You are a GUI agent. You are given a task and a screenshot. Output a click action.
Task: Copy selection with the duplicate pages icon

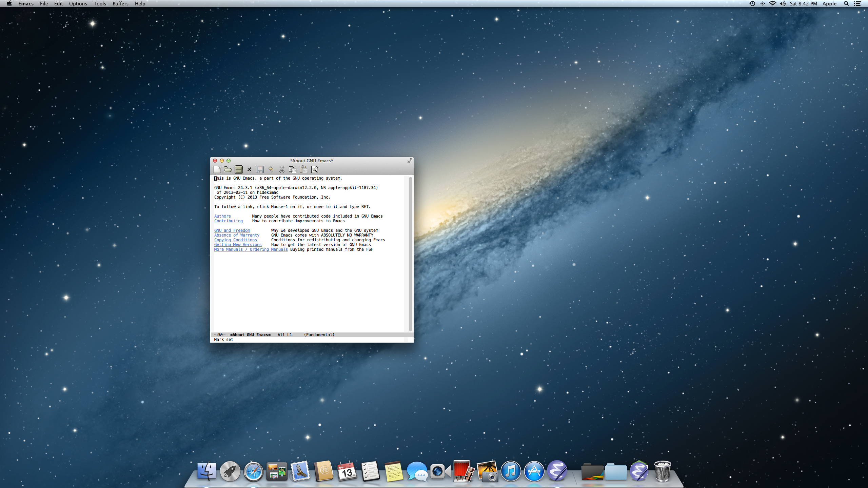coord(293,169)
